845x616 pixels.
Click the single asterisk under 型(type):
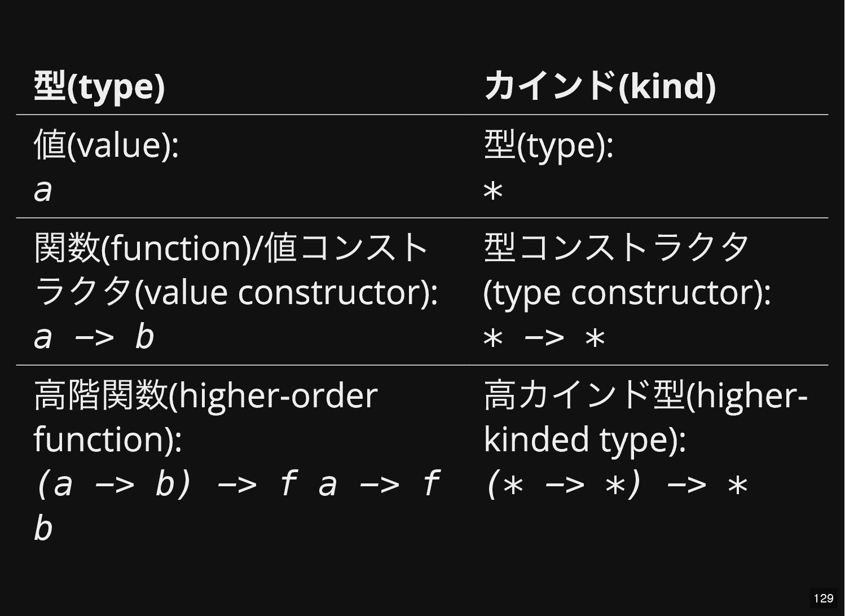[493, 192]
